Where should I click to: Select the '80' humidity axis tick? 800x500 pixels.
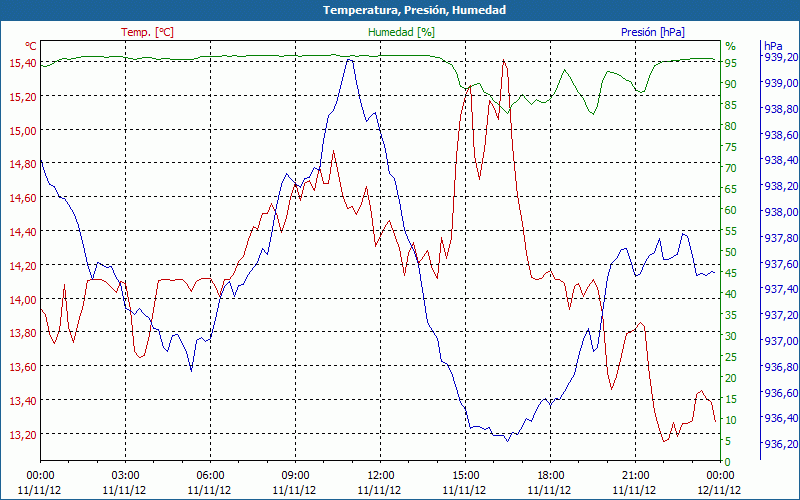pos(731,126)
